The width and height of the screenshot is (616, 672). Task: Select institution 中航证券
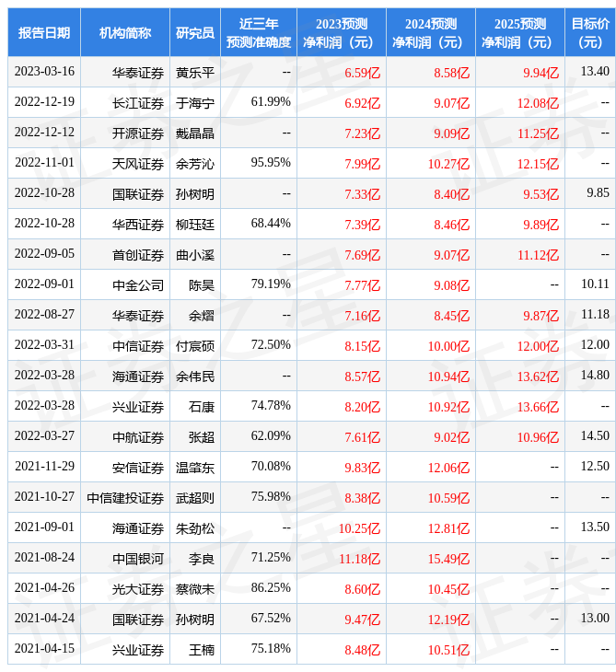coord(138,437)
